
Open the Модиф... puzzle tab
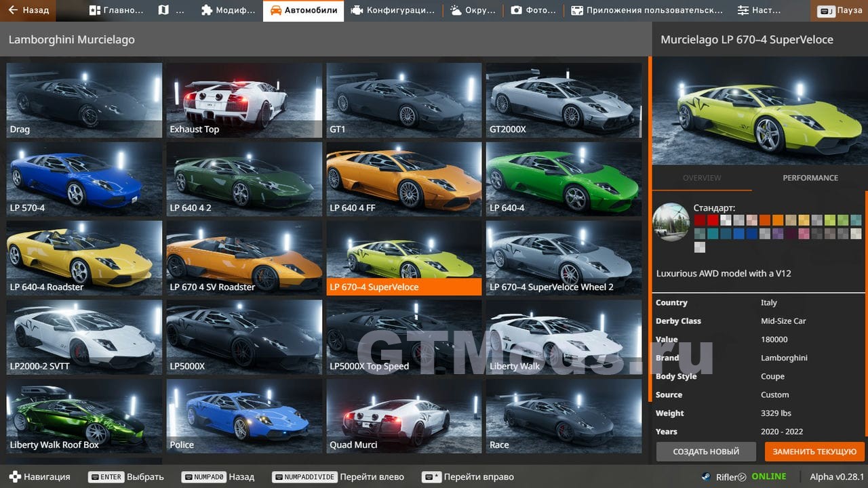coord(229,10)
